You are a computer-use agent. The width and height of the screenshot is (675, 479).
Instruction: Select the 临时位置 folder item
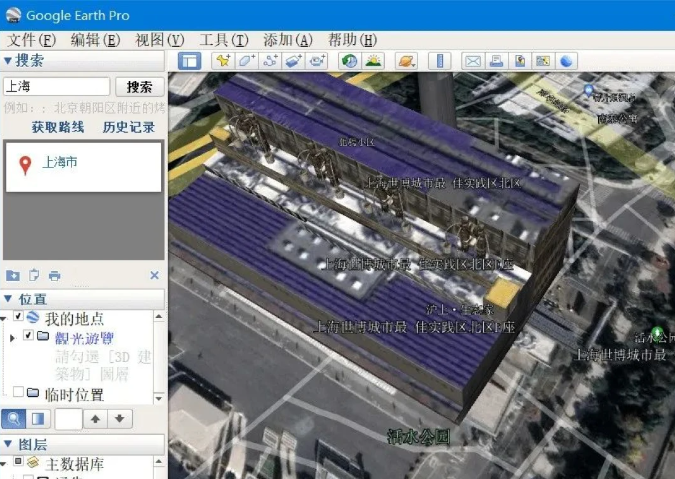pyautogui.click(x=74, y=394)
